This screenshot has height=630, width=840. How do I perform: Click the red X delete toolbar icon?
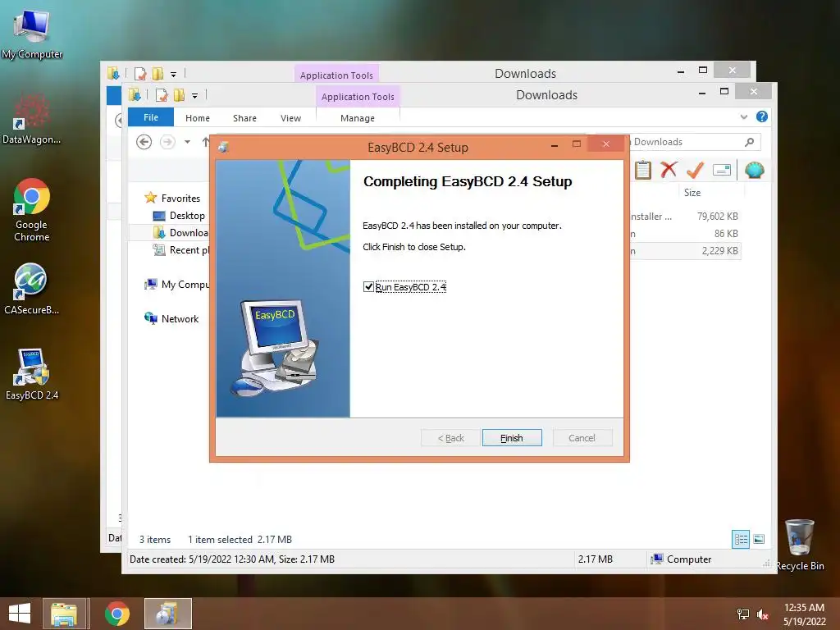click(669, 170)
